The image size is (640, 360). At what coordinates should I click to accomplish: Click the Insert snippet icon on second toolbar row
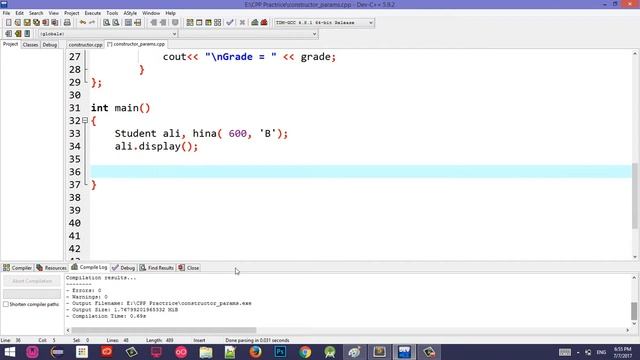click(9, 34)
